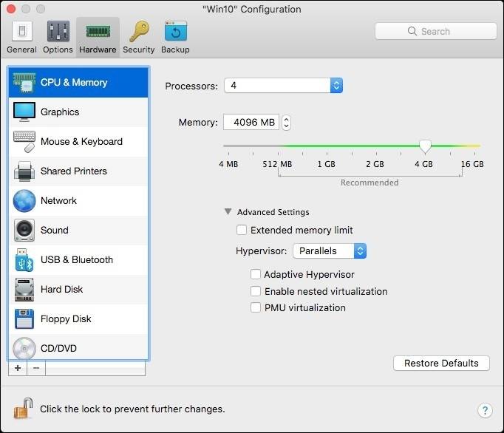The height and width of the screenshot is (433, 504).
Task: Select the Network globe icon
Action: point(24,200)
